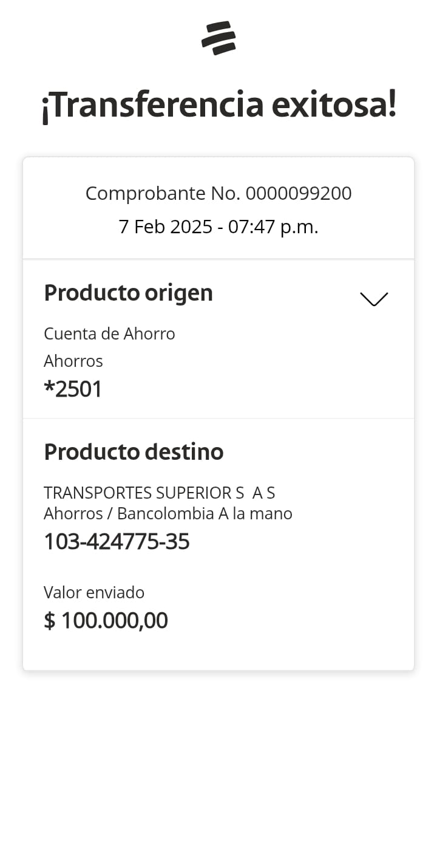Select recipient name TRANSPORTES SUPERIOR S A S
Viewport: 437px width, 868px height.
point(159,492)
